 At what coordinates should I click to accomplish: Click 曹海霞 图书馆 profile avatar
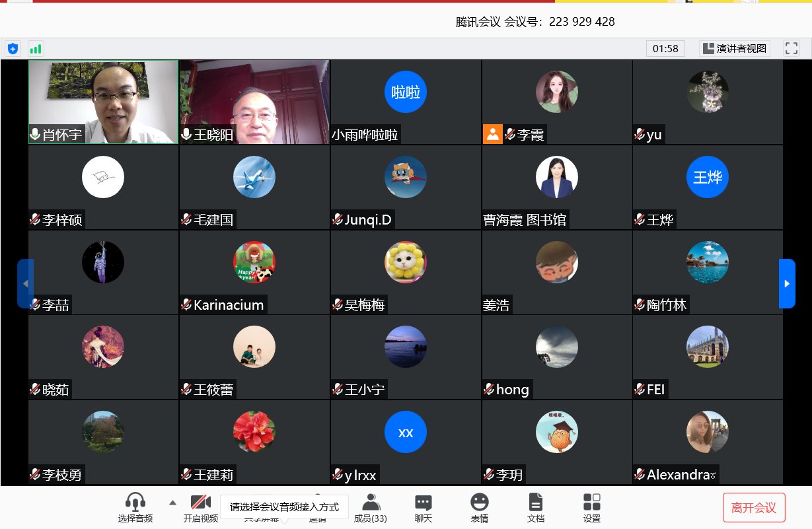[x=556, y=177]
